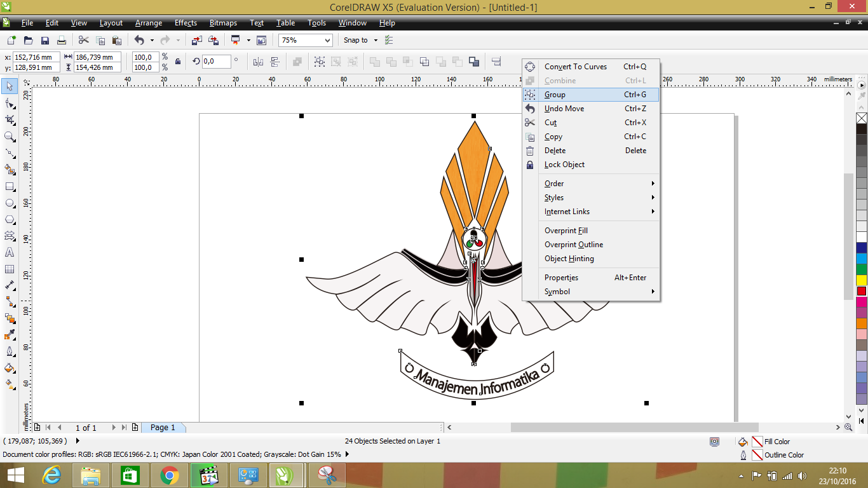Screen dimensions: 868x488
Task: Click the x position input field
Action: coord(37,57)
